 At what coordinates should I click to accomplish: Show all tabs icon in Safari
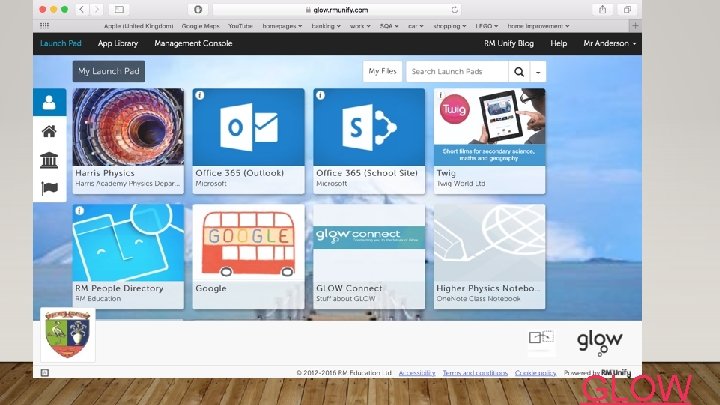(627, 9)
